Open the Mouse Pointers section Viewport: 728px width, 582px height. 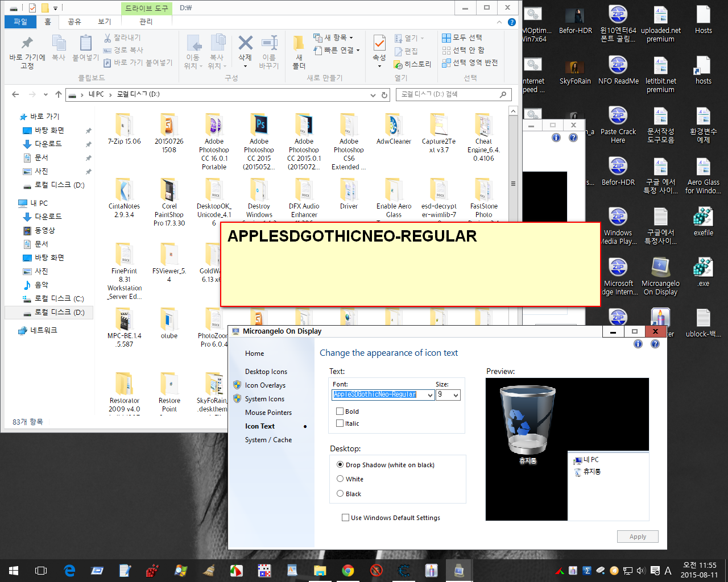[268, 412]
